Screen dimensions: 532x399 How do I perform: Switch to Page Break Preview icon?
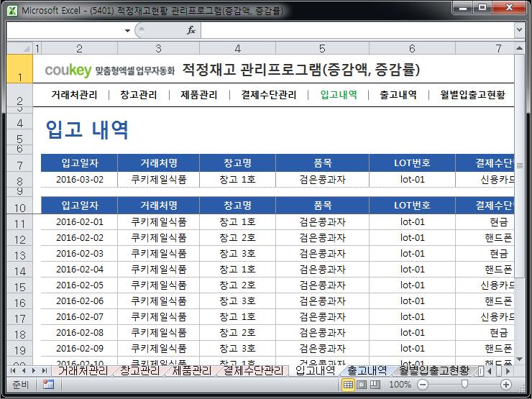pos(375,385)
